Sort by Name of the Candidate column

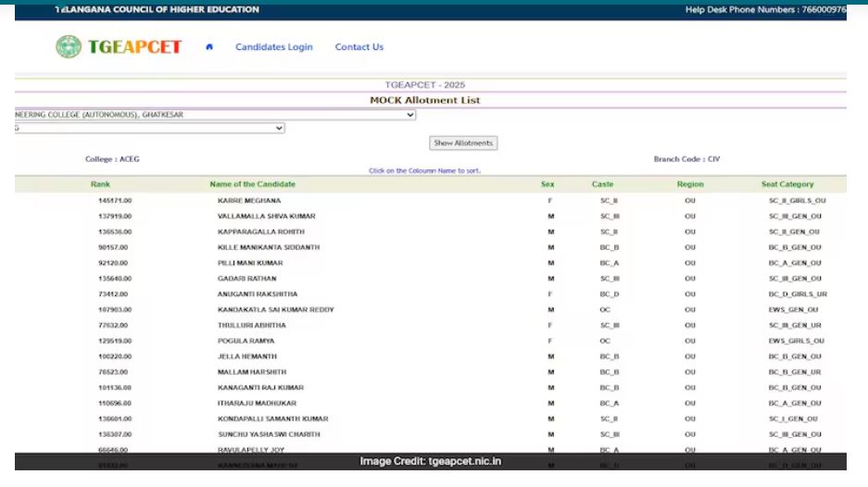(253, 184)
